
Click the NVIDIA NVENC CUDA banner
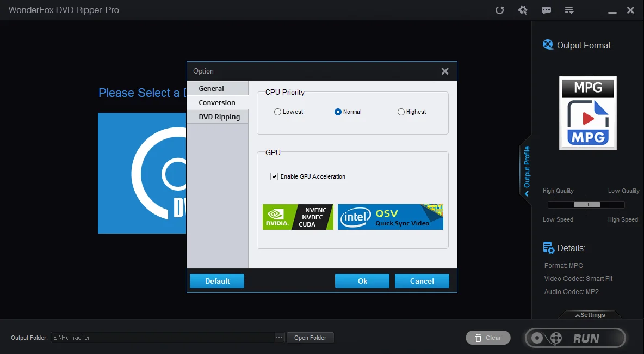pyautogui.click(x=298, y=217)
